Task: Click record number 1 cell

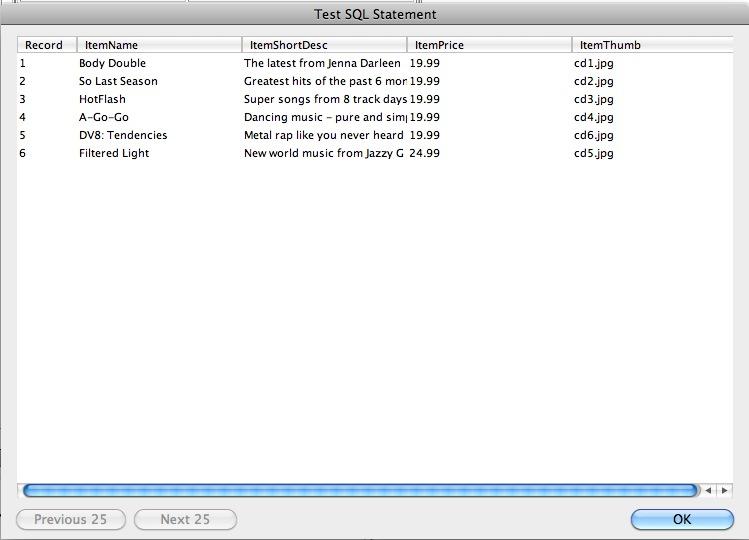Action: tap(22, 63)
